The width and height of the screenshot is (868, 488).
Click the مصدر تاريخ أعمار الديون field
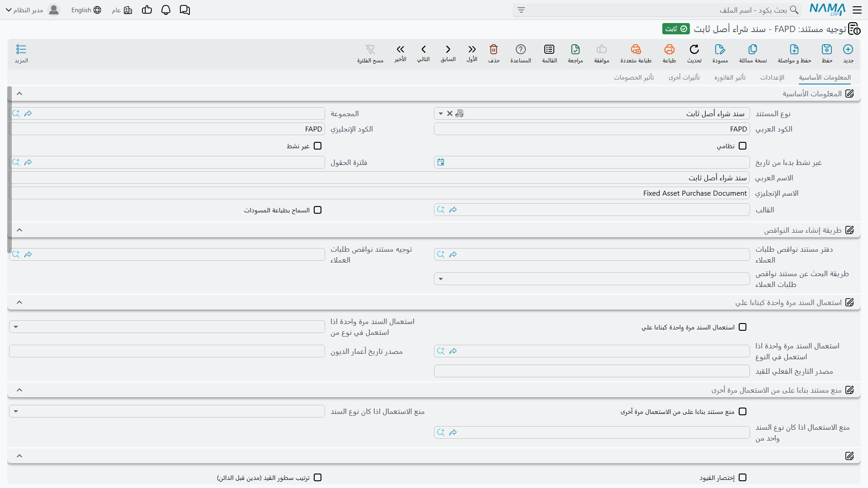[167, 351]
